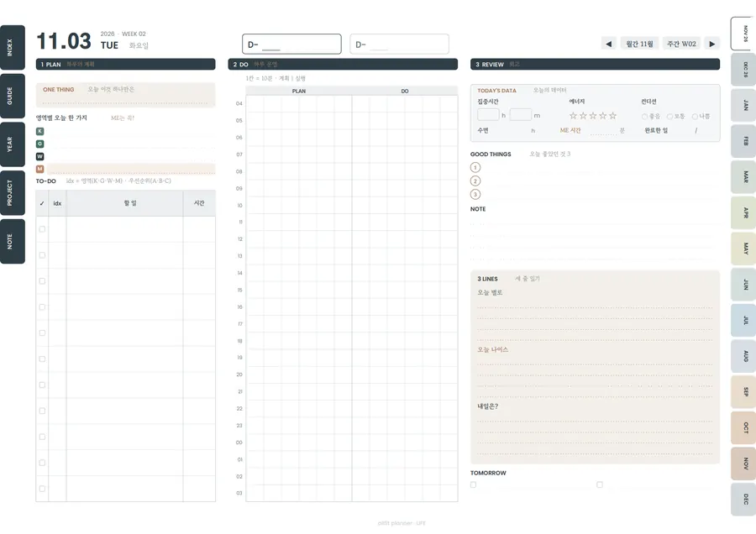This screenshot has height=534, width=756.
Task: Click the second D- countdown field
Action: (x=399, y=44)
